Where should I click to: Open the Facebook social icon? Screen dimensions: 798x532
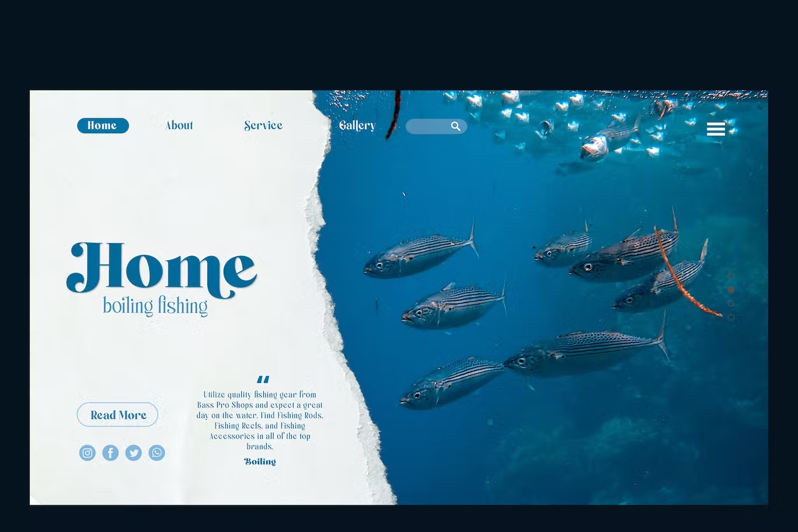pyautogui.click(x=111, y=453)
